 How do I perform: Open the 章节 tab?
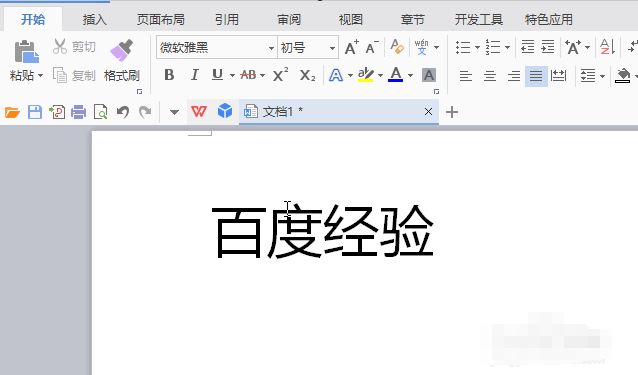(413, 20)
